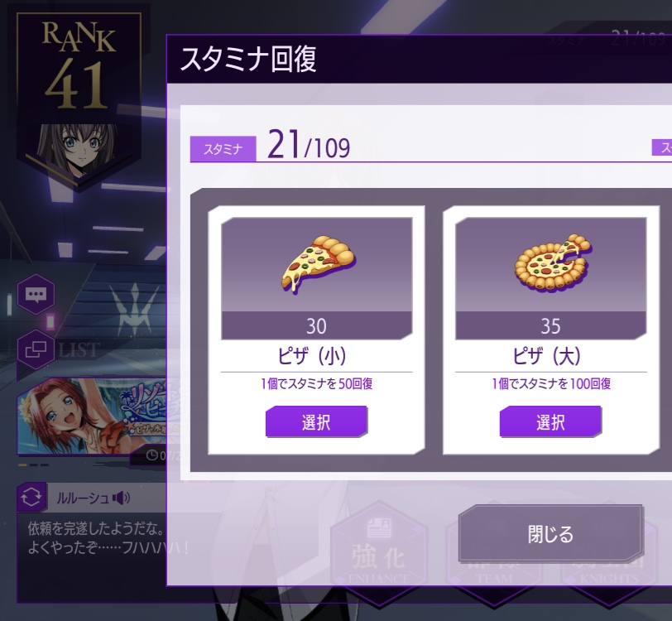Screen dimensions: 672x621
Task: Open the RANK 41 player badge
Action: point(79,65)
